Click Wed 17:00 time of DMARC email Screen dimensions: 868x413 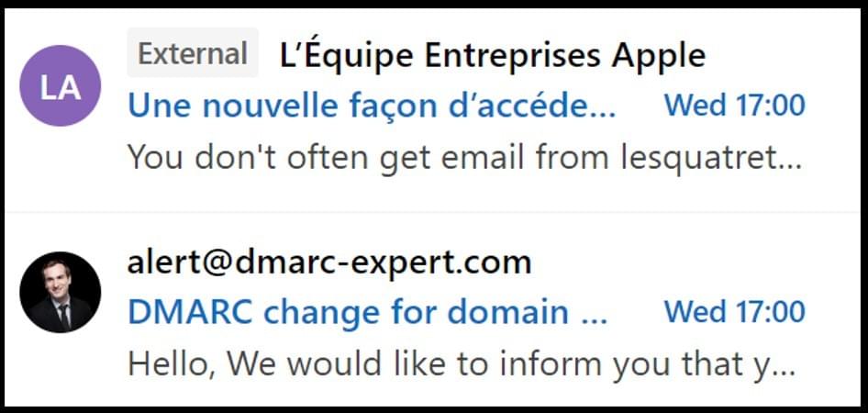pos(735,312)
